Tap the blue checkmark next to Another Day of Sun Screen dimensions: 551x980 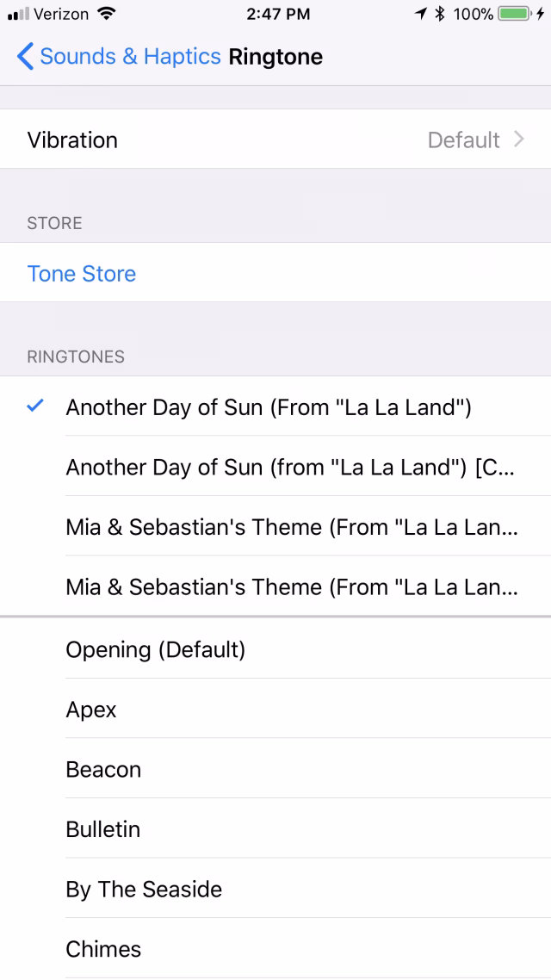coord(34,406)
